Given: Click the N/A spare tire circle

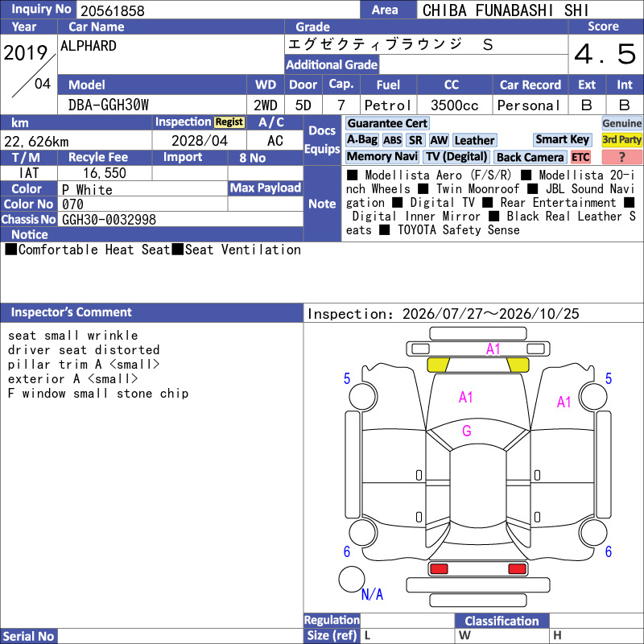Looking at the screenshot, I should pos(352,579).
